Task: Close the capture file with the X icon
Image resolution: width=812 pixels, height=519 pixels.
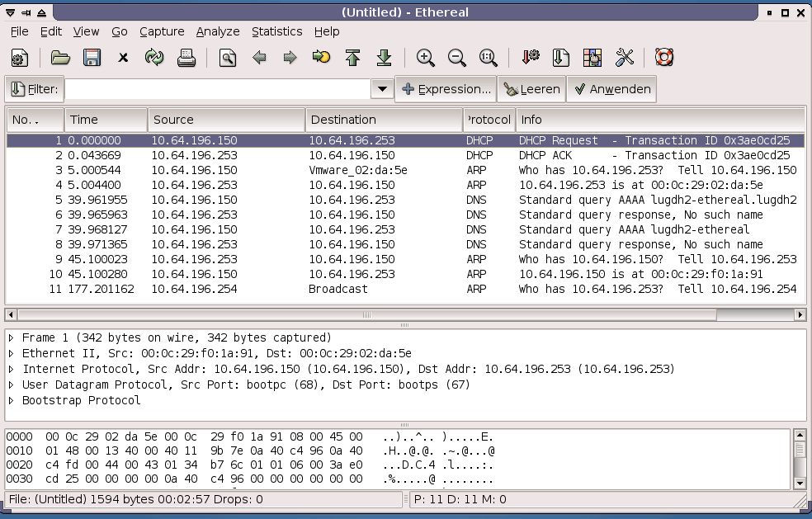Action: 123,58
